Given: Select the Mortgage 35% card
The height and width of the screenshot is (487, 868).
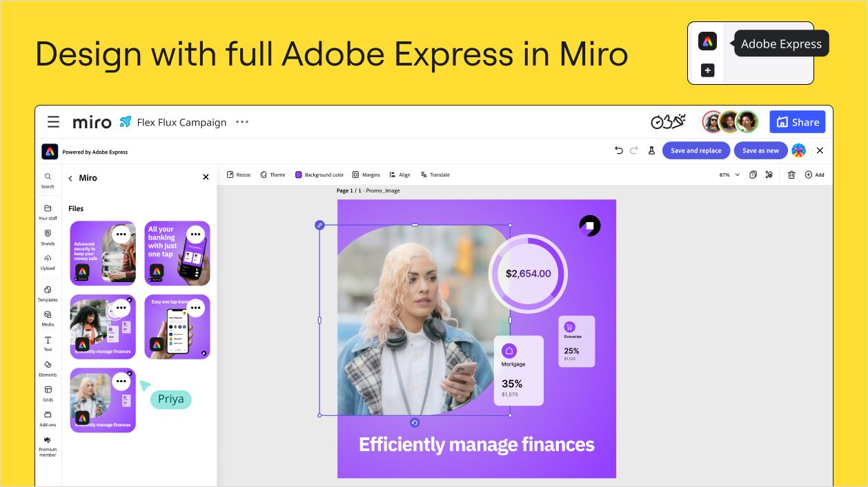Looking at the screenshot, I should click(x=519, y=370).
